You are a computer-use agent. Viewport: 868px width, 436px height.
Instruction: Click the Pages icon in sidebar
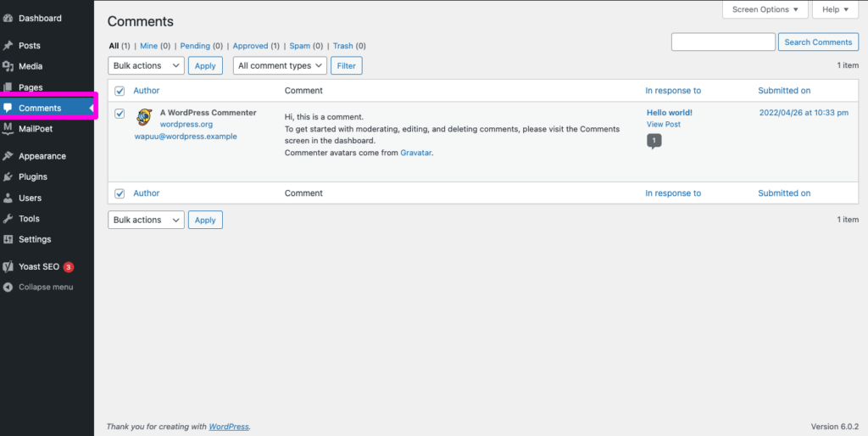pos(7,87)
